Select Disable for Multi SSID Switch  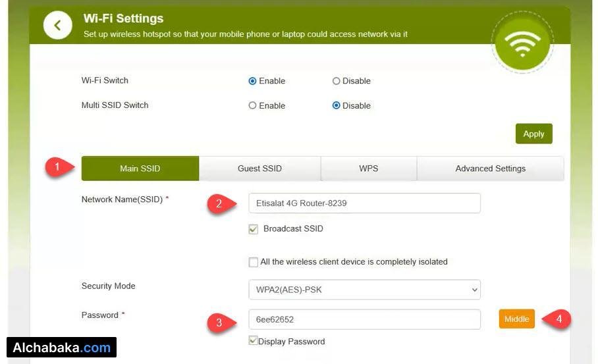point(336,105)
